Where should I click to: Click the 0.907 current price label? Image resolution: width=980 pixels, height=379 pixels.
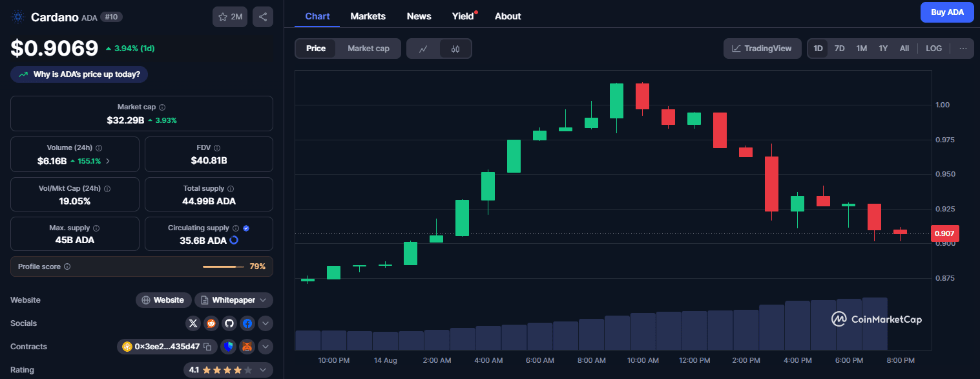pyautogui.click(x=944, y=233)
